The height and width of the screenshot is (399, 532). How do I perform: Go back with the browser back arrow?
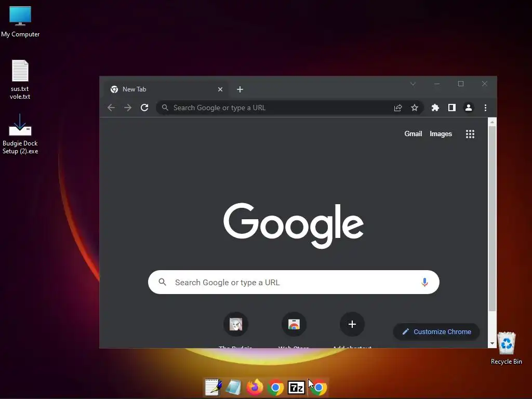click(x=111, y=108)
